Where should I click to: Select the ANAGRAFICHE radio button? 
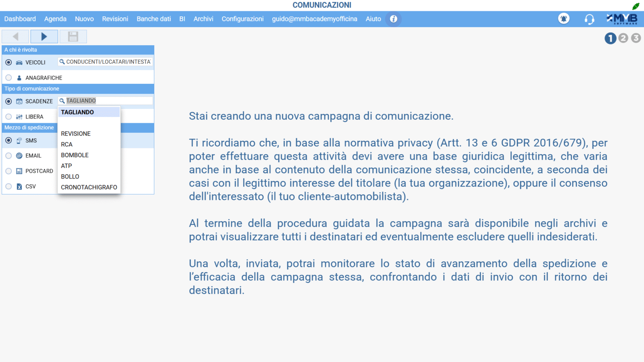(9, 78)
